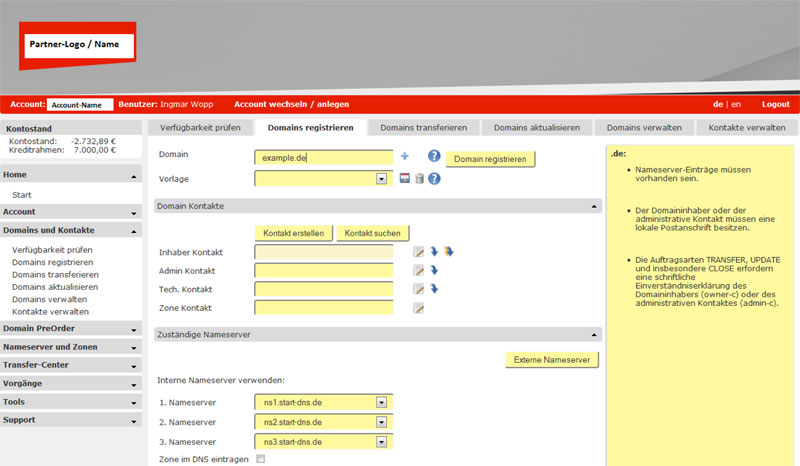Click the double-arrow copy icon for Inhaber Kontakt

pyautogui.click(x=449, y=252)
